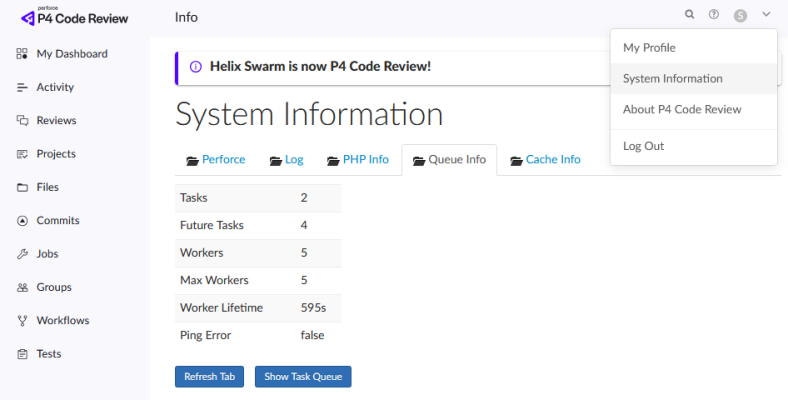Open Reviews in the sidebar
This screenshot has width=788, height=400.
[56, 121]
